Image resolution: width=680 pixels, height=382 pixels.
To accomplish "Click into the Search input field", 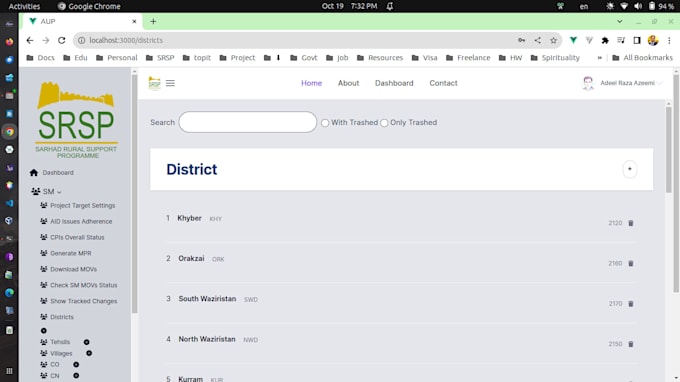I will [x=248, y=122].
